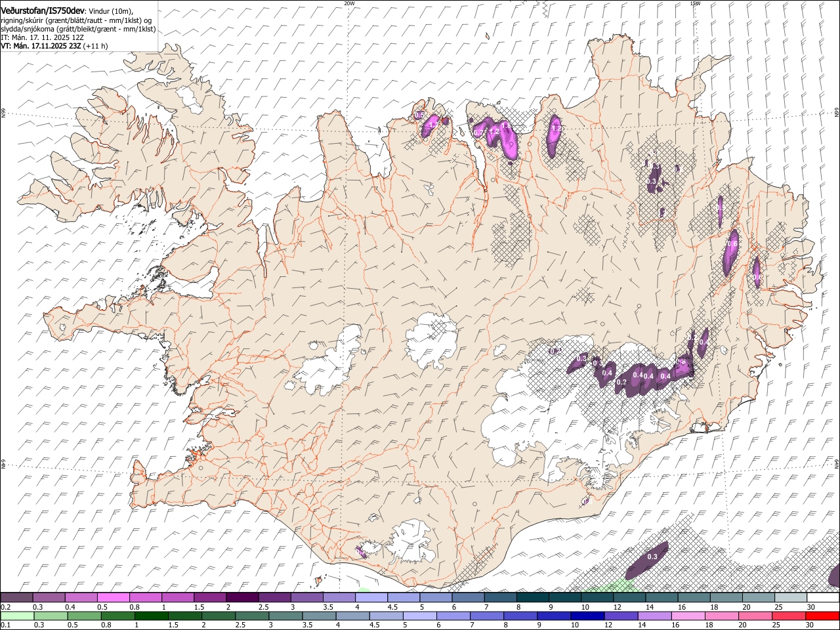Click the dark purple snow patch offshore southeast
The height and width of the screenshot is (630, 840).
(x=647, y=560)
